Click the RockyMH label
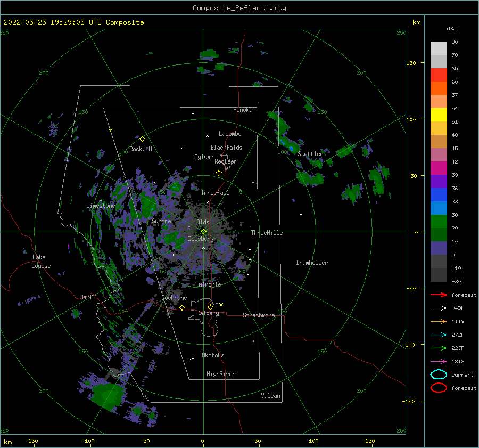 click(141, 149)
